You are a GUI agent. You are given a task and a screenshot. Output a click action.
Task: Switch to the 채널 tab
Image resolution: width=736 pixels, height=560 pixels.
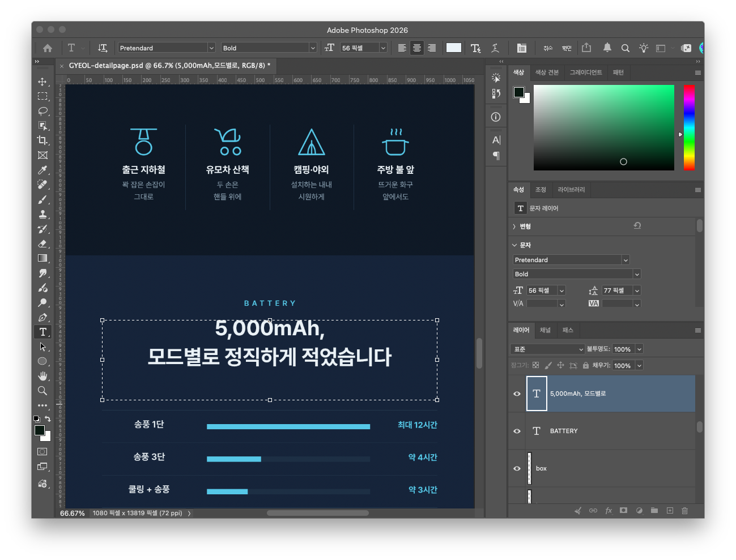545,330
